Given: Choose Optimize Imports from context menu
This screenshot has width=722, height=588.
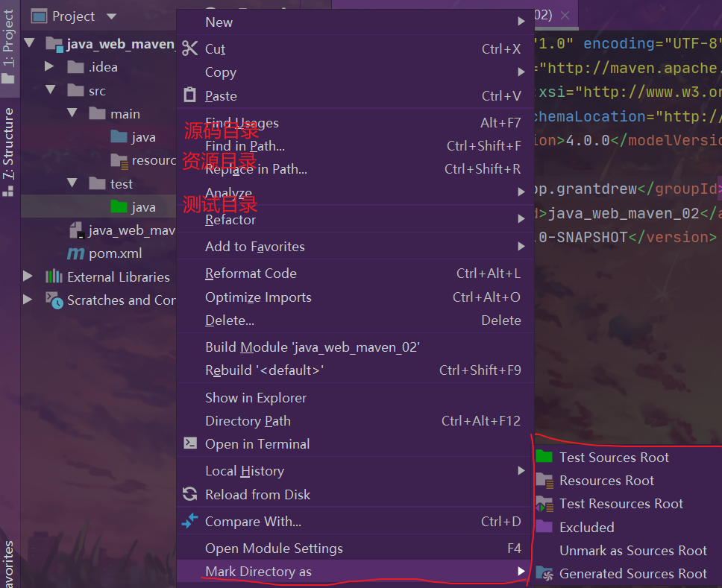Looking at the screenshot, I should coord(355,297).
